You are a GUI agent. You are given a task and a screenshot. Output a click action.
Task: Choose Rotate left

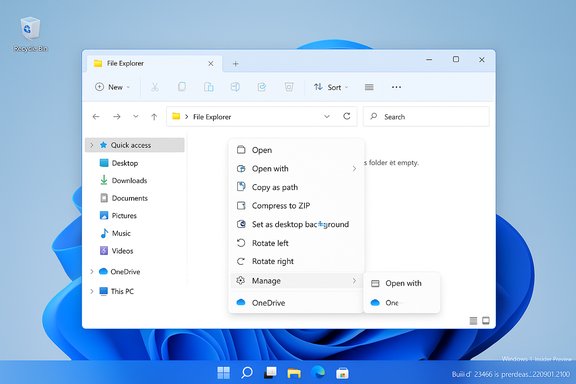[x=296, y=243]
